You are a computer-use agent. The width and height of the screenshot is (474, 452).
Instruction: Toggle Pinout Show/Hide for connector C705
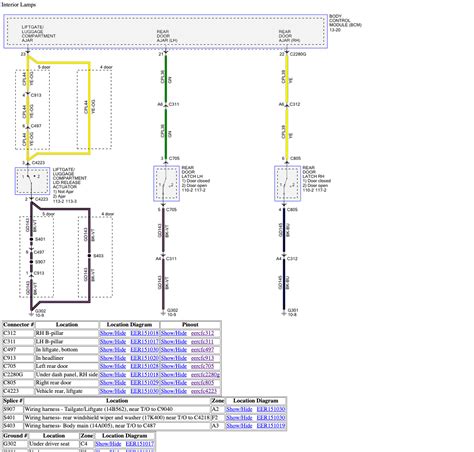(x=174, y=366)
